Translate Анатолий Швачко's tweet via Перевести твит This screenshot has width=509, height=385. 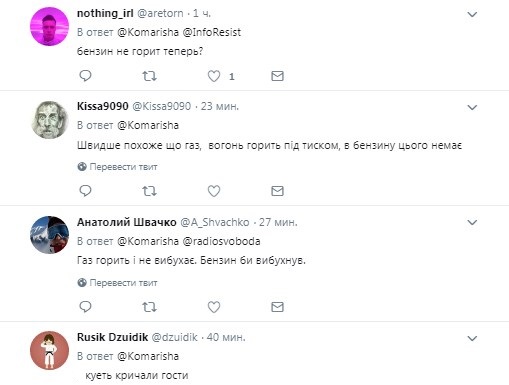[x=117, y=283]
